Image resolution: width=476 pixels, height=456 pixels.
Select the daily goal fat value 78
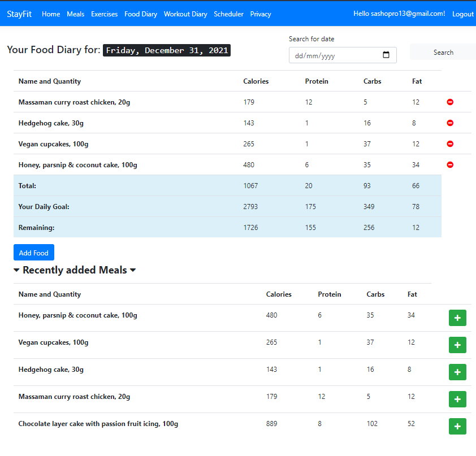416,207
